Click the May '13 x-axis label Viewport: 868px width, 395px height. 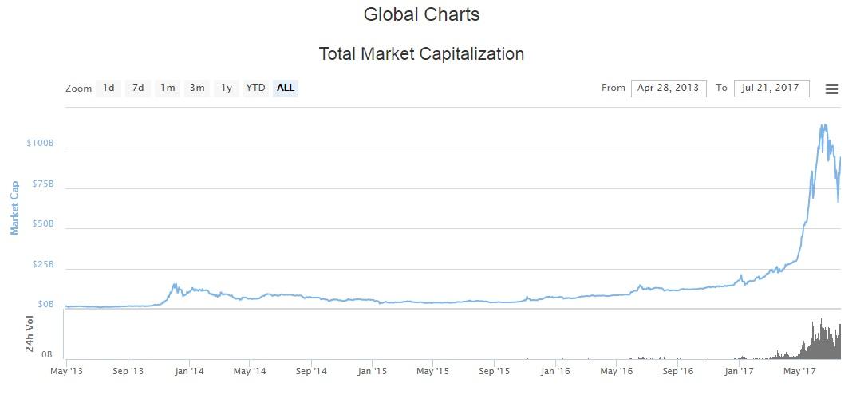pyautogui.click(x=66, y=371)
